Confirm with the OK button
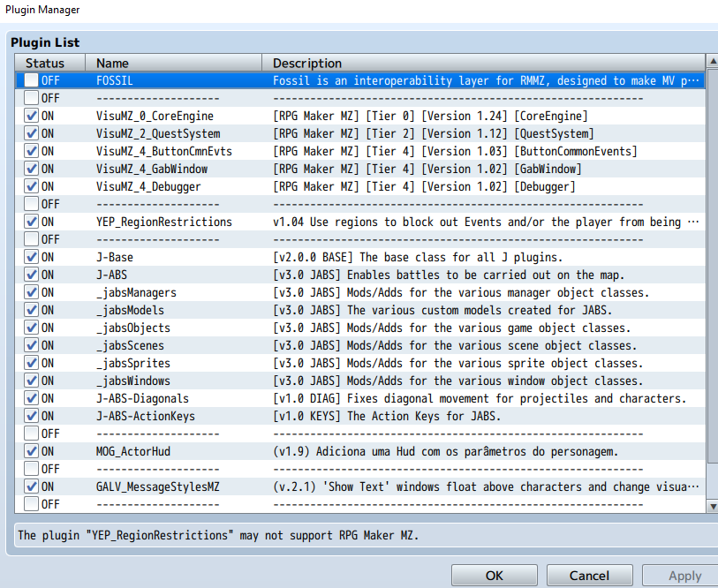The image size is (718, 588). click(494, 575)
